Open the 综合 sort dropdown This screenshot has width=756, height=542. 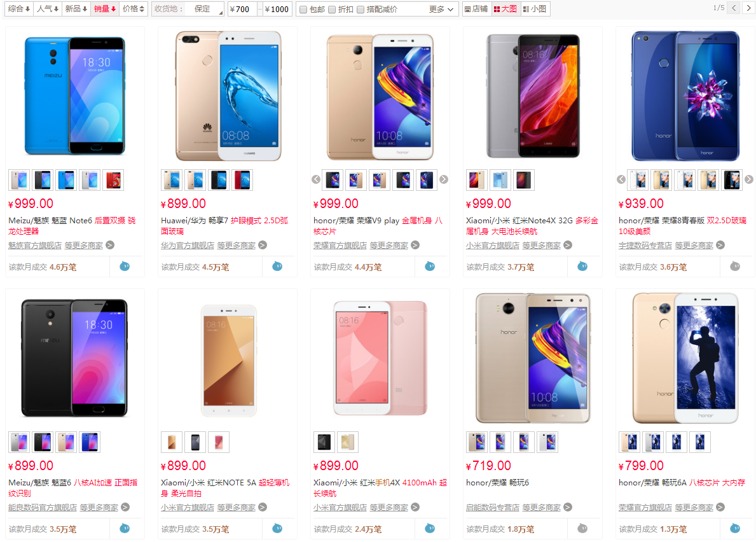click(19, 9)
